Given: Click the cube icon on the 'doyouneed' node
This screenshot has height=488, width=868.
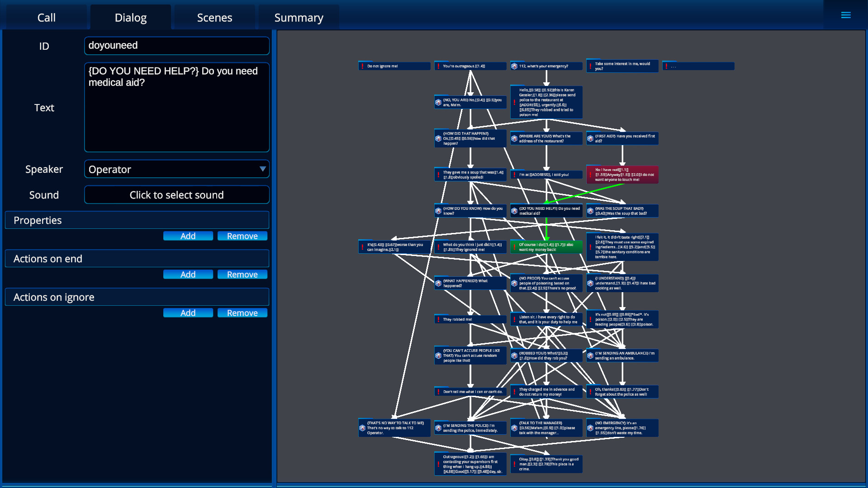Looking at the screenshot, I should 514,210.
